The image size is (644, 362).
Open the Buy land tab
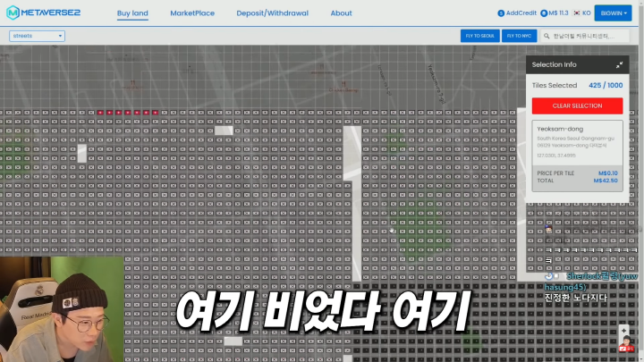132,13
